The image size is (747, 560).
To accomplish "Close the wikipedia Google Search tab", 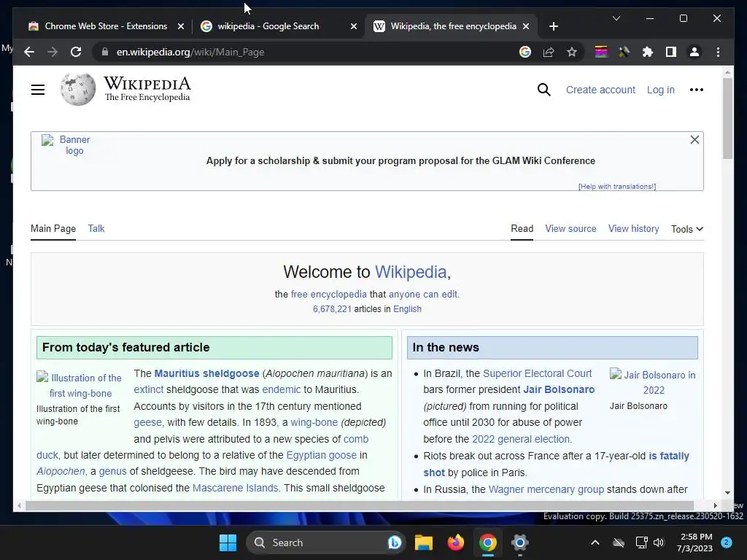I will tap(354, 26).
